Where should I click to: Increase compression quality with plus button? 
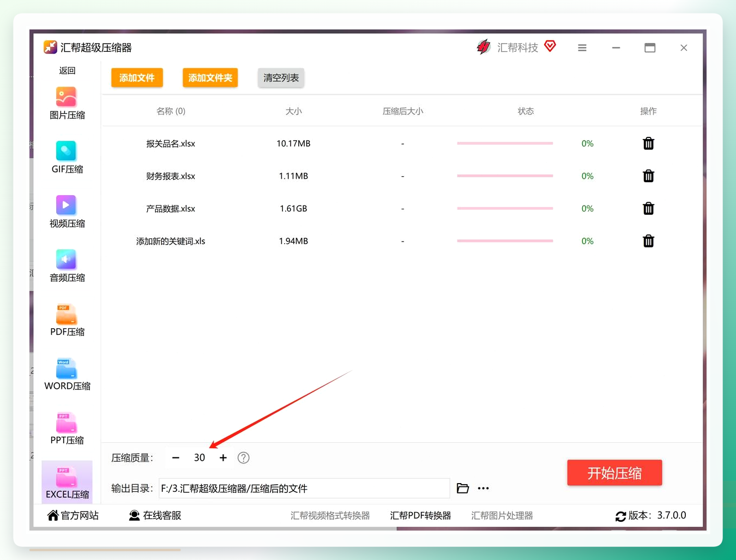pyautogui.click(x=223, y=457)
